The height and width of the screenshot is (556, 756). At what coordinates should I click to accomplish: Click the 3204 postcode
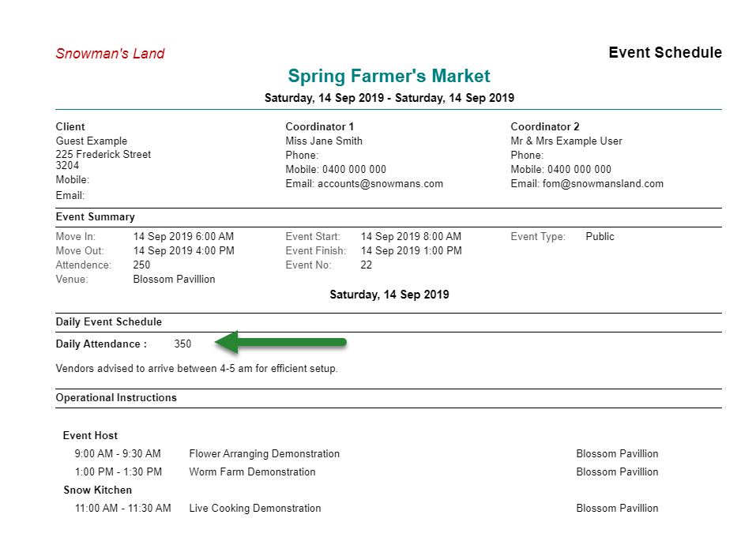click(67, 165)
